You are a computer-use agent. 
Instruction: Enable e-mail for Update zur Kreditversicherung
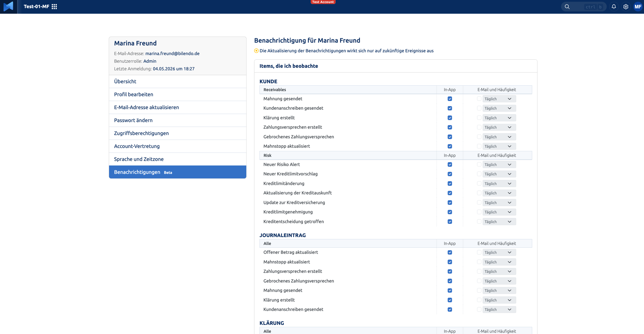[x=479, y=203]
